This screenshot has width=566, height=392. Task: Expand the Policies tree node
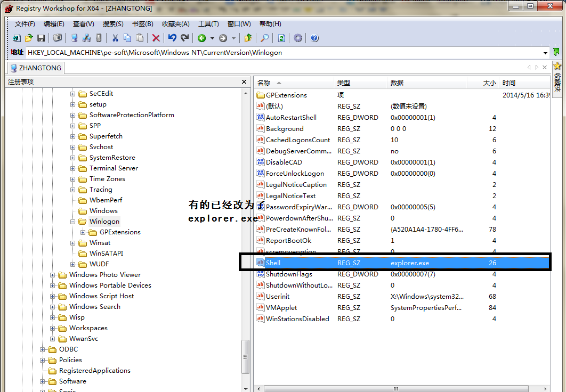pos(42,360)
